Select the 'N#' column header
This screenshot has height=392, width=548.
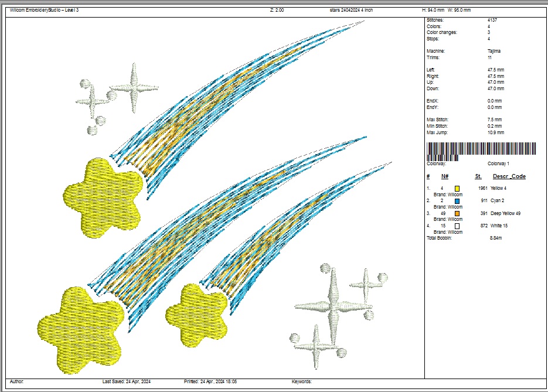coord(445,176)
